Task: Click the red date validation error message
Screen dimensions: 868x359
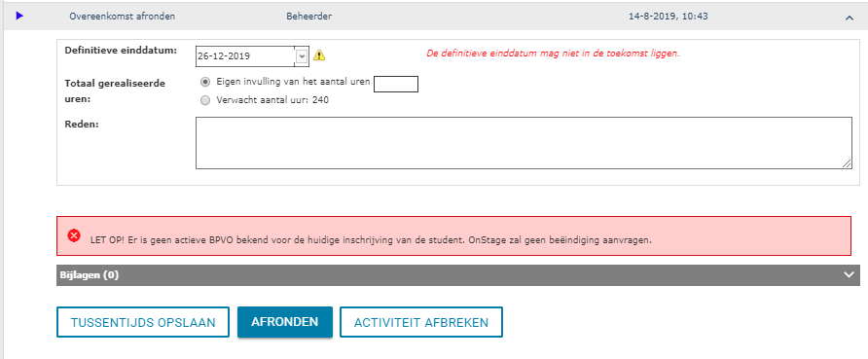Action: pos(553,54)
